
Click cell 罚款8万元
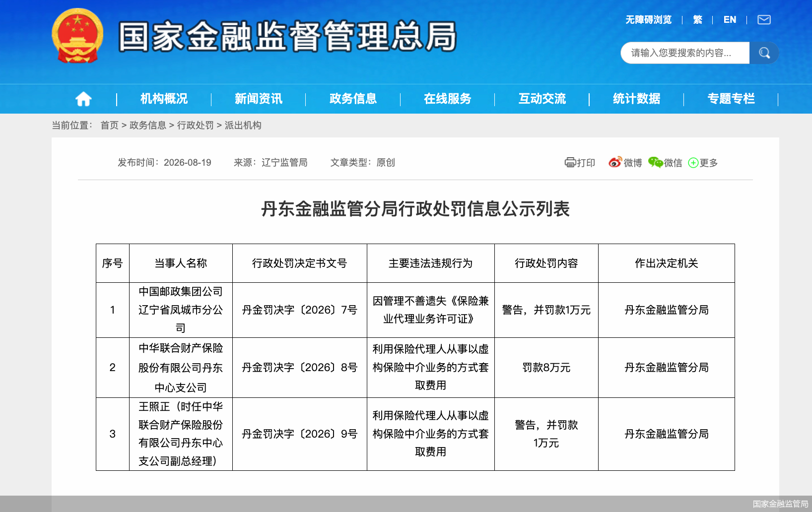tap(546, 368)
